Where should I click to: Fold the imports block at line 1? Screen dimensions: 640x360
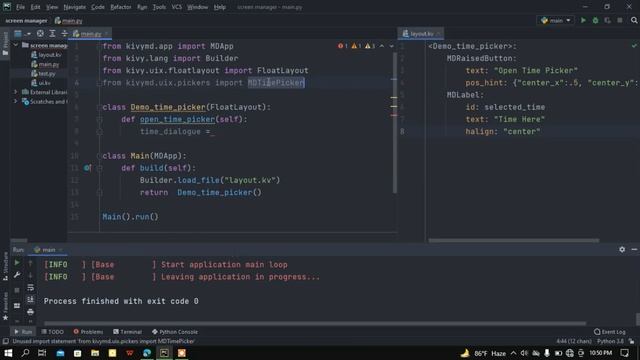[99, 47]
